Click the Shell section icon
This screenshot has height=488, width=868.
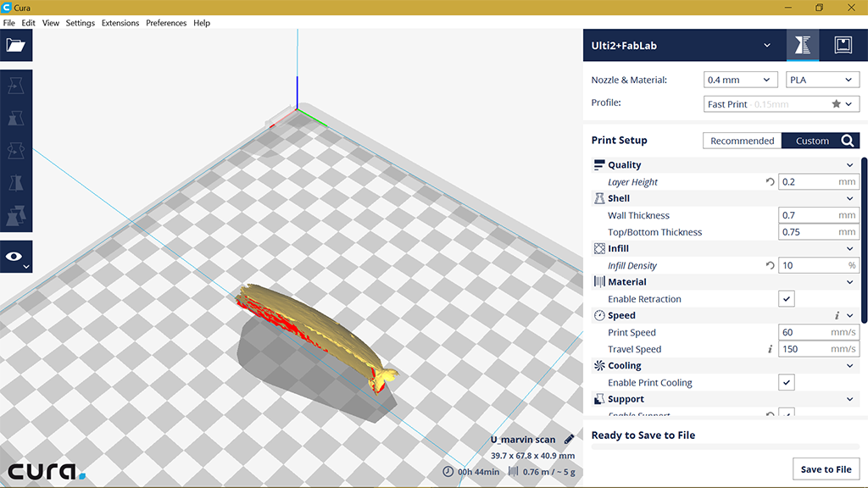pos(599,198)
